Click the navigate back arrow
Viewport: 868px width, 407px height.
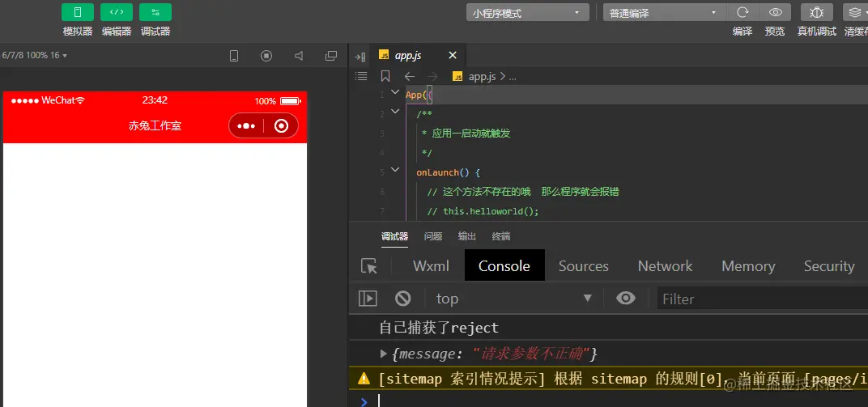(x=409, y=76)
